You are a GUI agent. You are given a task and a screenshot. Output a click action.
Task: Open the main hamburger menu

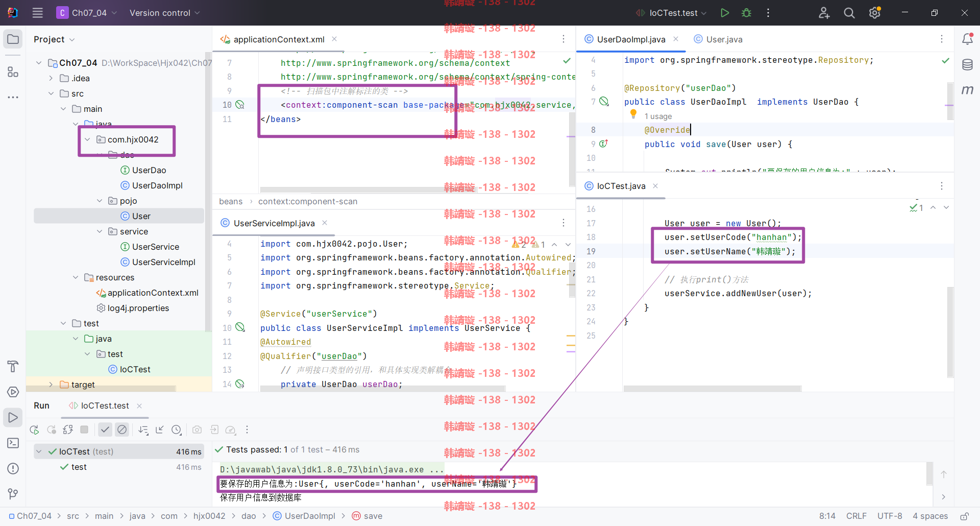tap(37, 13)
